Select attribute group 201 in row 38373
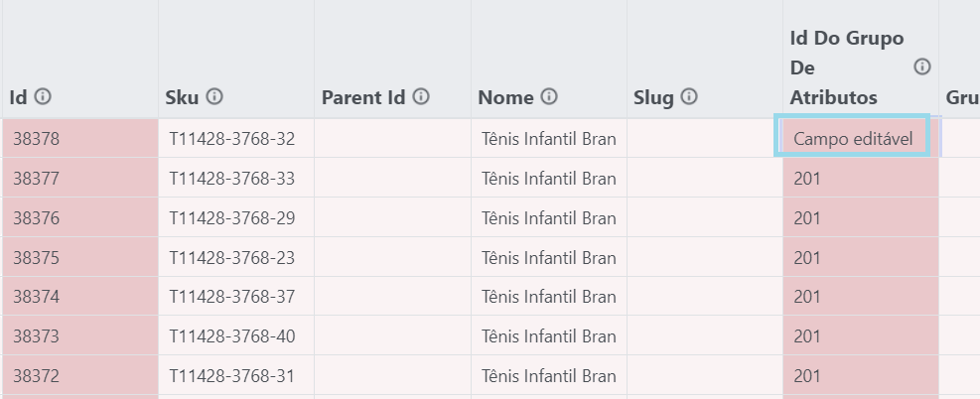The height and width of the screenshot is (399, 980). [861, 335]
